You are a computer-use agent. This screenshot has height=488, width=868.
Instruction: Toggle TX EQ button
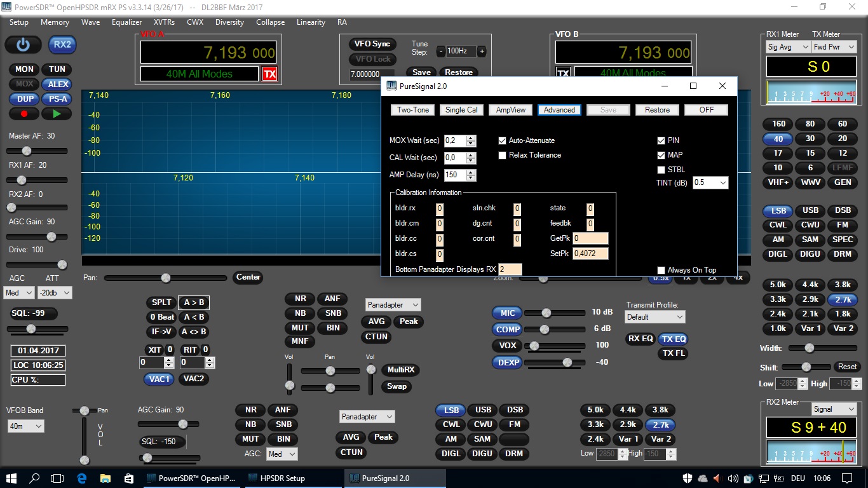point(673,339)
